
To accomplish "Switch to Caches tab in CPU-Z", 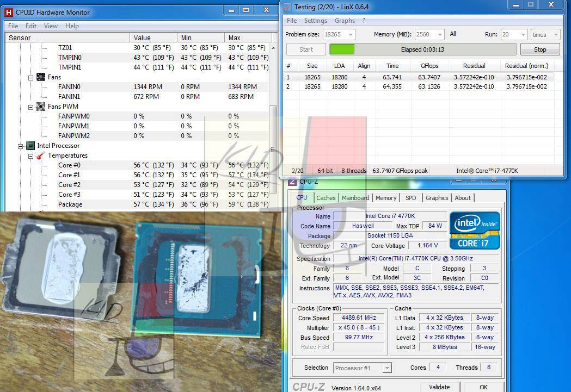I will pos(326,198).
